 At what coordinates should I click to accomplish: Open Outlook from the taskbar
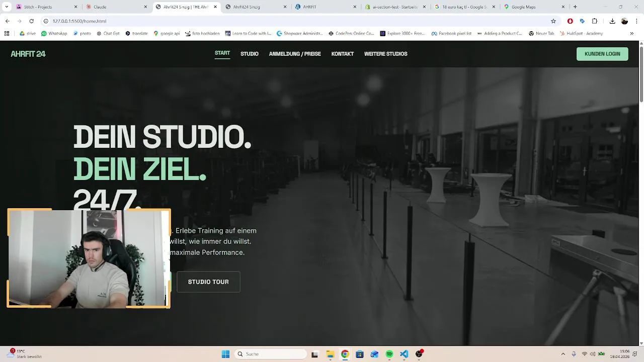tap(374, 354)
